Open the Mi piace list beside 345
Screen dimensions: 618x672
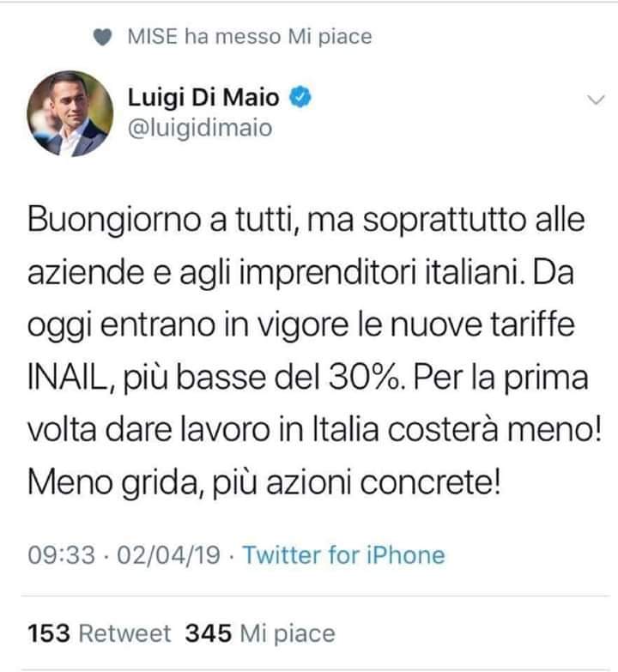288,634
